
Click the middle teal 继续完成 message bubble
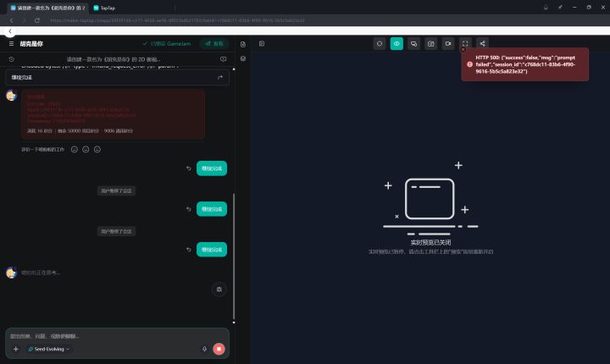[x=212, y=209]
